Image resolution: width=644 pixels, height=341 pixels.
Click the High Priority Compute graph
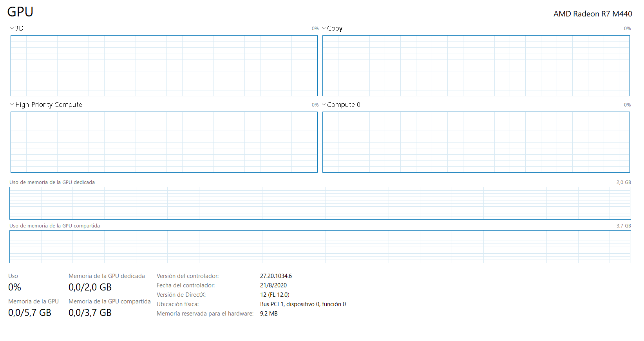[x=164, y=142]
